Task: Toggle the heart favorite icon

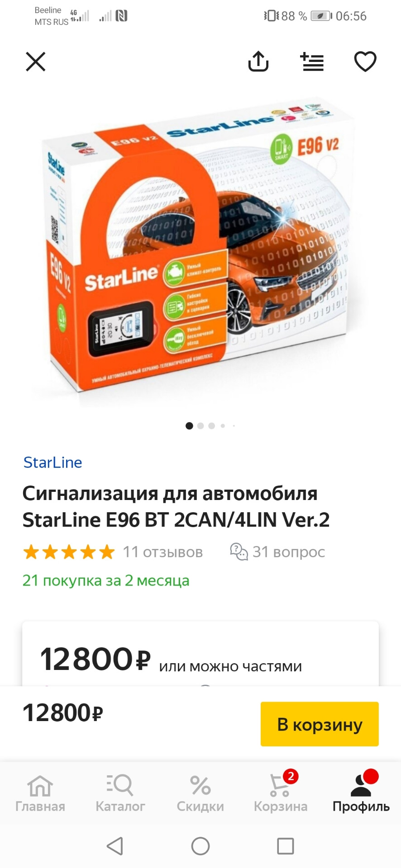Action: click(x=365, y=61)
